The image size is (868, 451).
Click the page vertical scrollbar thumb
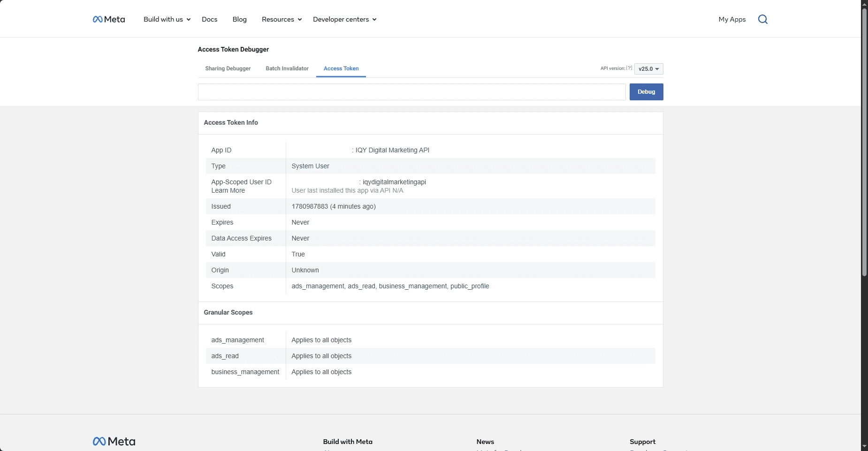[x=864, y=142]
